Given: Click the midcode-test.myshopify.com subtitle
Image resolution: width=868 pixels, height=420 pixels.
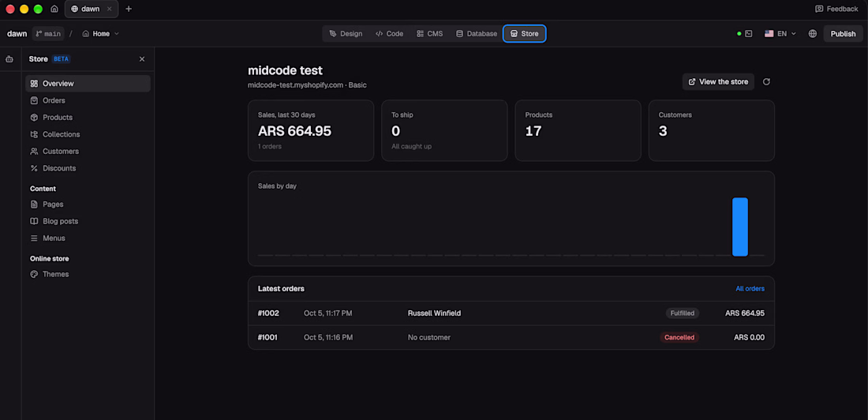Looking at the screenshot, I should (x=307, y=85).
